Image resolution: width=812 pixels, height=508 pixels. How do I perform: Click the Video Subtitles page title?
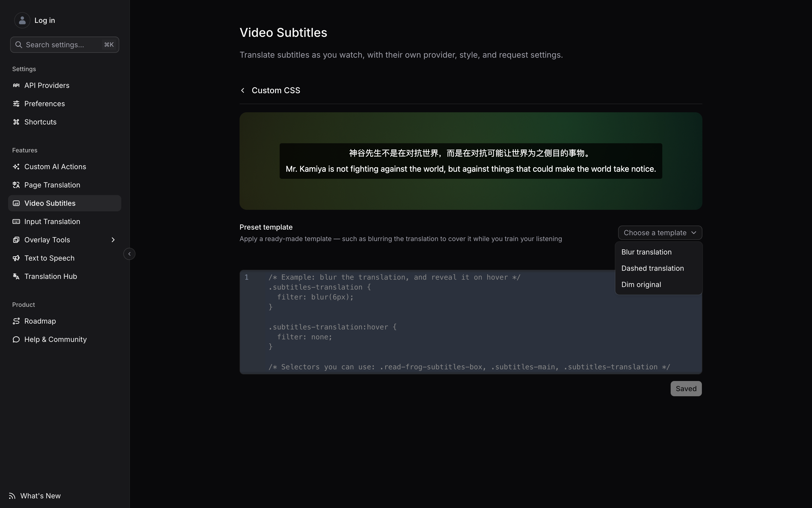point(283,33)
